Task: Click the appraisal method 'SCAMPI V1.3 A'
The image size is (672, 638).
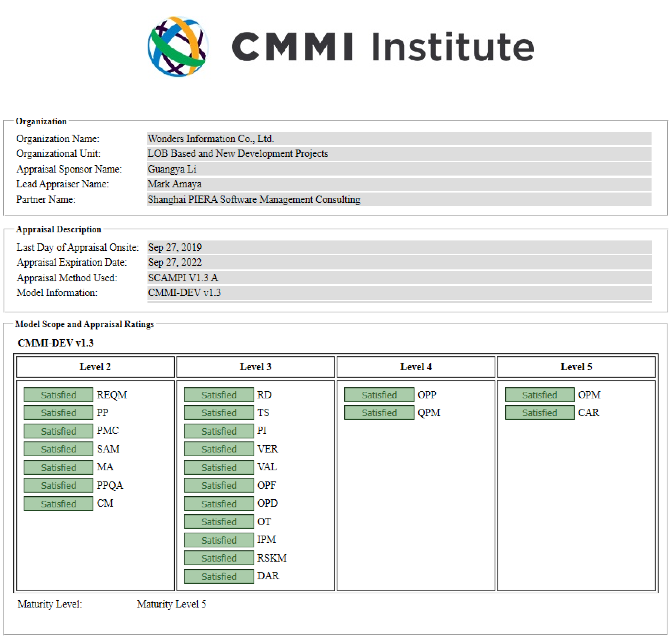Action: tap(183, 278)
